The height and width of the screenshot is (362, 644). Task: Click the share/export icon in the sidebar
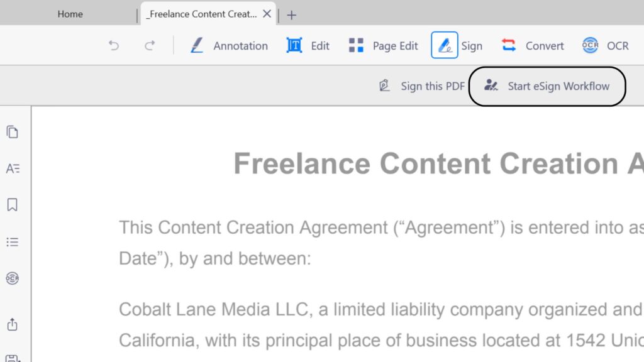[12, 324]
